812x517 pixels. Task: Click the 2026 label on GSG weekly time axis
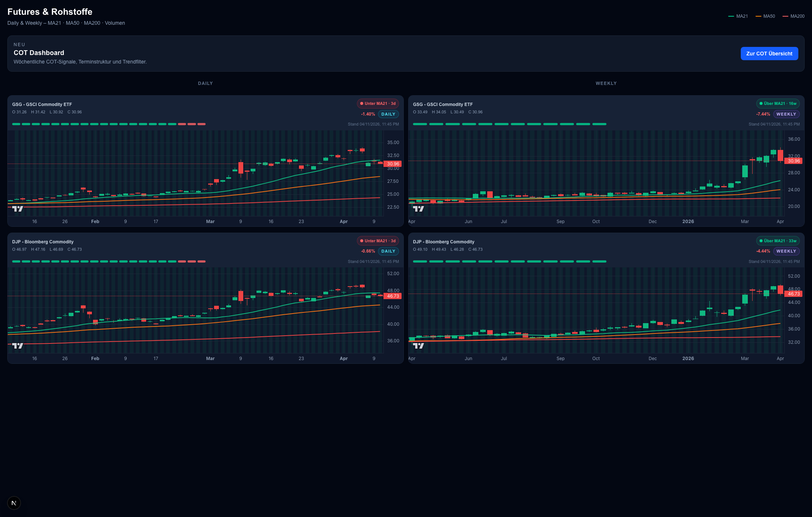click(688, 222)
